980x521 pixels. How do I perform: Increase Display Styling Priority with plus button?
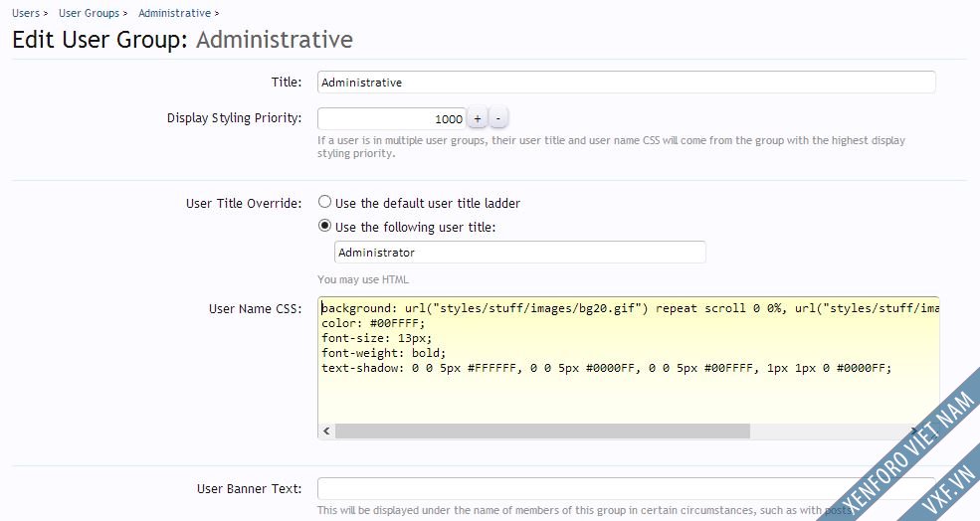click(x=477, y=118)
